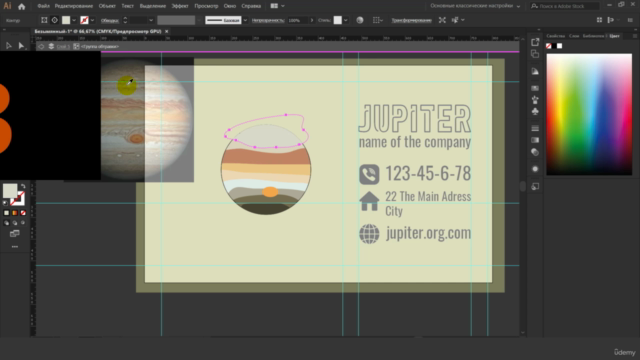Select the Direct Selection tool
The height and width of the screenshot is (360, 640).
coord(21,46)
